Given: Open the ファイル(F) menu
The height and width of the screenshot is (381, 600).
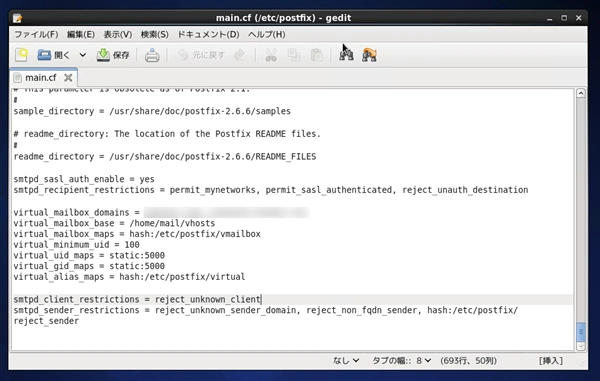Looking at the screenshot, I should 36,34.
